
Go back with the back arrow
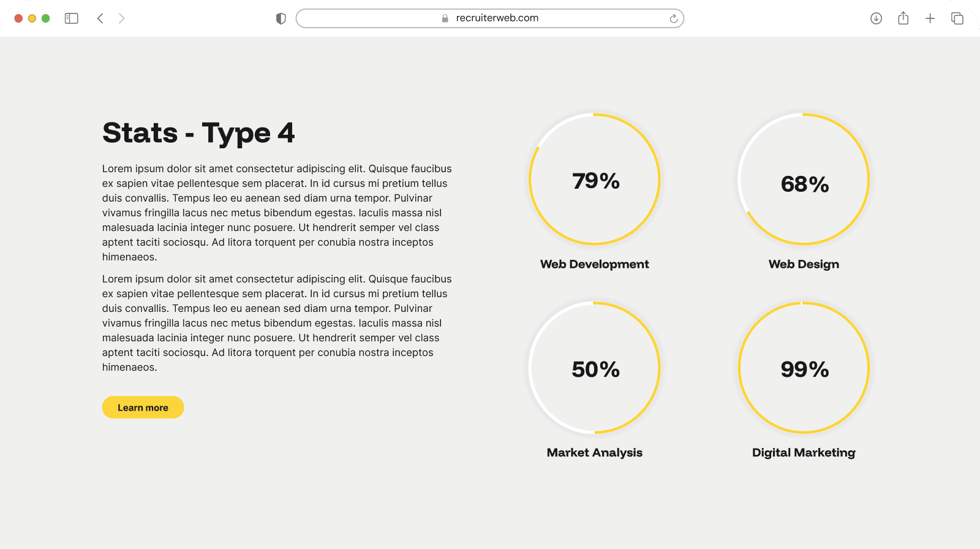pyautogui.click(x=100, y=18)
